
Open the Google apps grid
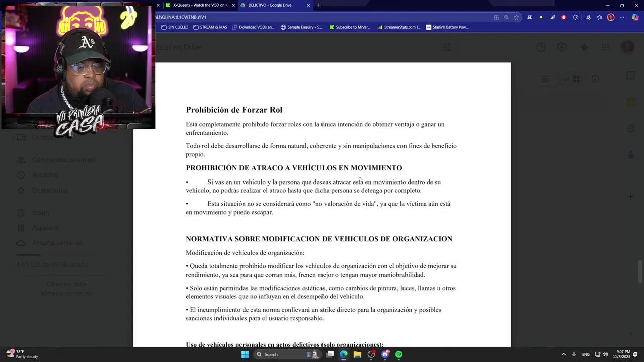click(x=605, y=47)
